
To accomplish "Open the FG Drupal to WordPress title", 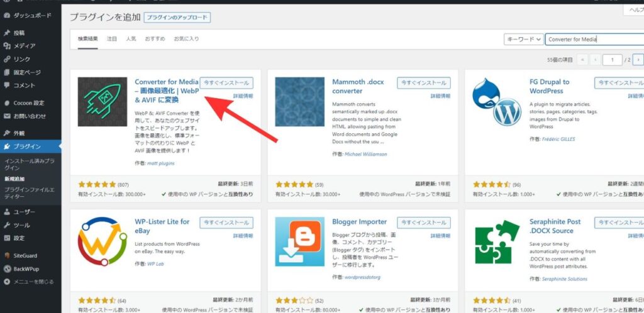I will [x=550, y=86].
